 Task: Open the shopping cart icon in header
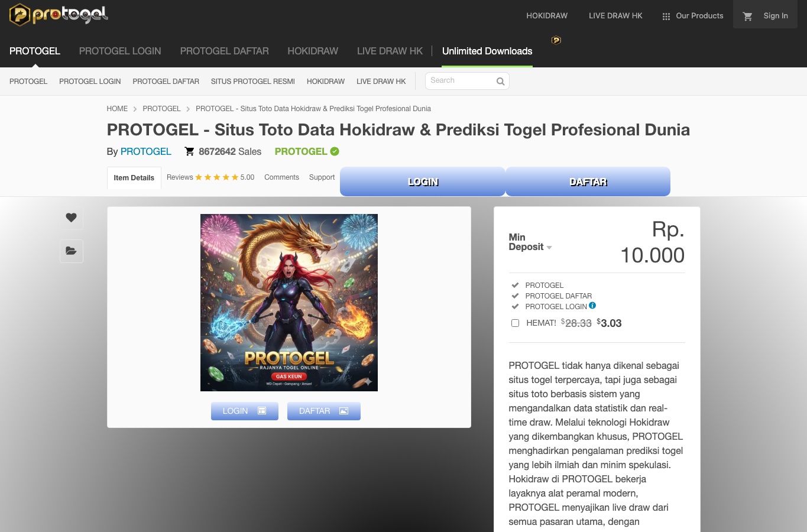pyautogui.click(x=747, y=16)
